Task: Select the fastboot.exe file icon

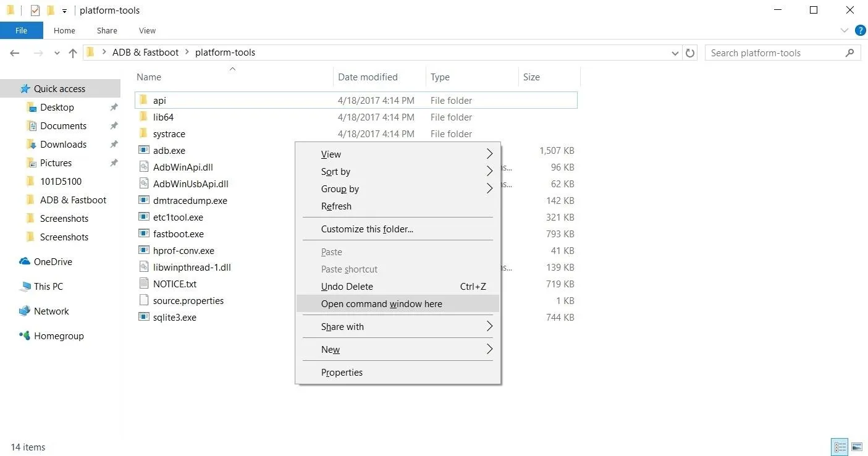Action: [144, 234]
